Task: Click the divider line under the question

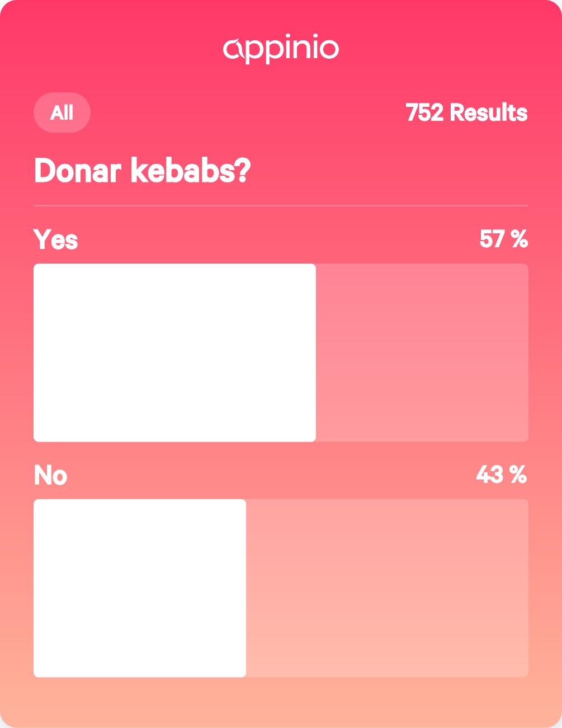Action: click(281, 206)
